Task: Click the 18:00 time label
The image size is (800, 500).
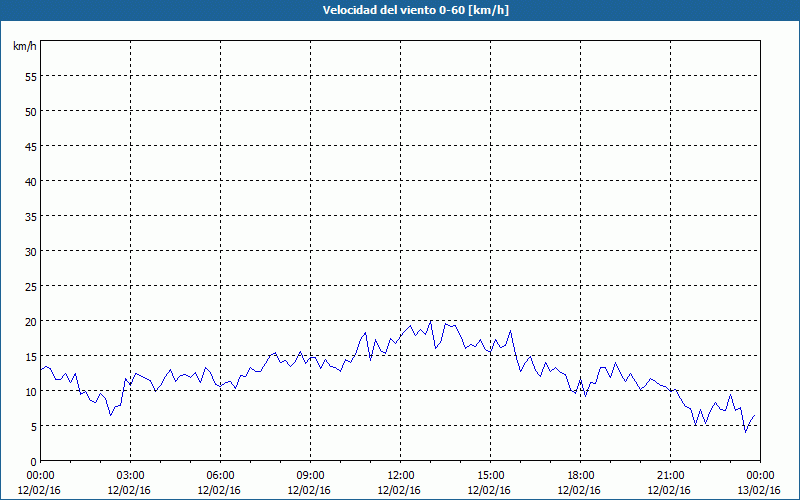Action: (x=580, y=476)
